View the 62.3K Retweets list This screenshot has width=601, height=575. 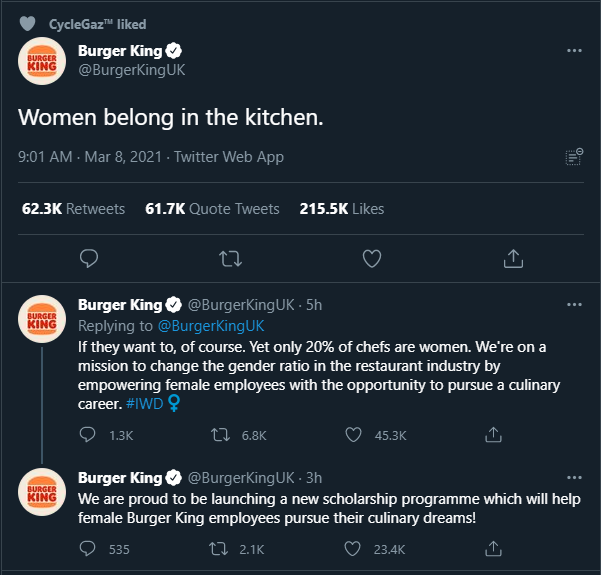(74, 209)
